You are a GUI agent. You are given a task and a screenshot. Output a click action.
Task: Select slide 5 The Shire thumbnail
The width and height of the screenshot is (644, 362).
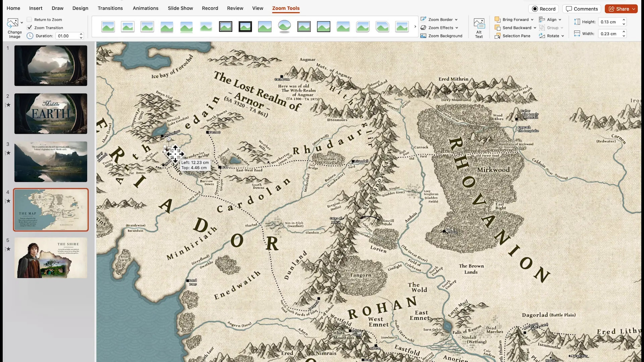[51, 258]
